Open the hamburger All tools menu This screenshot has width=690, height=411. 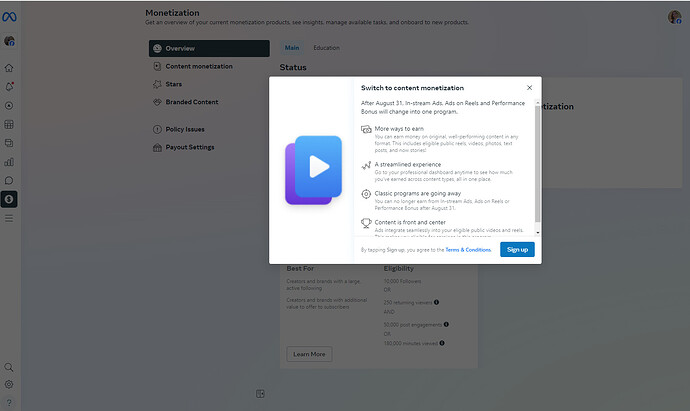click(9, 218)
